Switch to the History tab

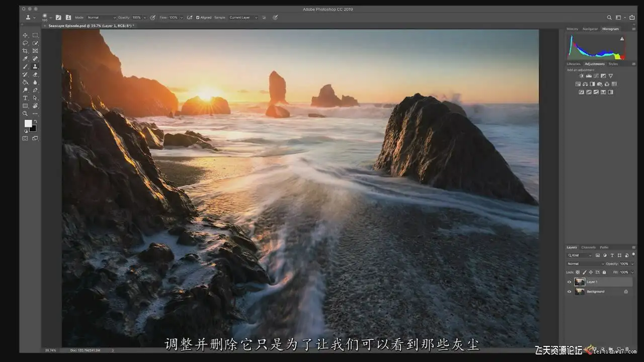573,29
